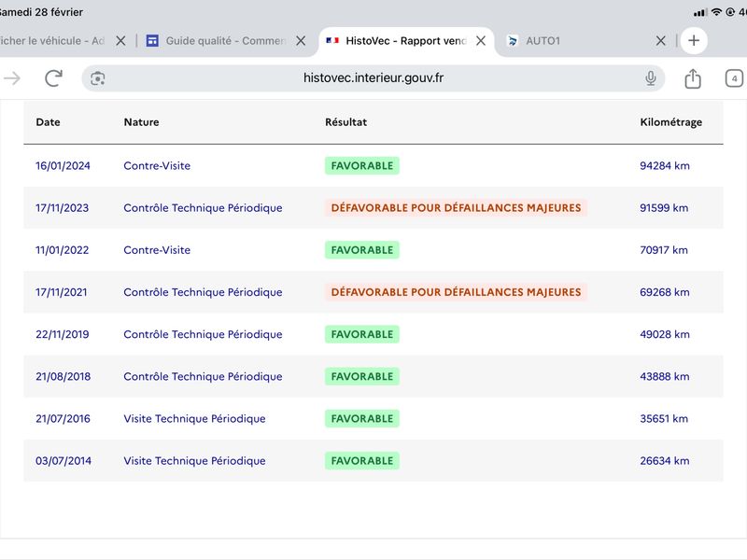Viewport: 747px width, 560px height.
Task: Click the DÉFAVORABLE badge for 17/11/2023
Action: pos(456,208)
